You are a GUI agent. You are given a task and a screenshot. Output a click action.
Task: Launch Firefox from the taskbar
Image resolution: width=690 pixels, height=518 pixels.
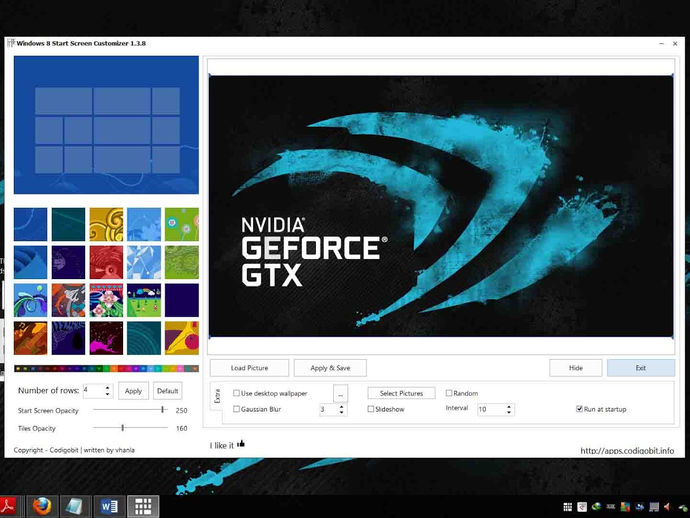[x=43, y=506]
